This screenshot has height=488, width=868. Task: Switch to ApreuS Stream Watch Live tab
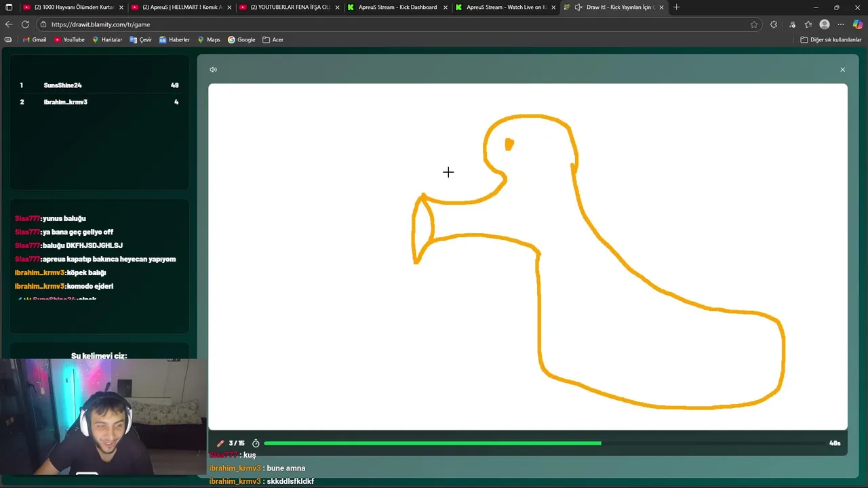click(x=506, y=7)
